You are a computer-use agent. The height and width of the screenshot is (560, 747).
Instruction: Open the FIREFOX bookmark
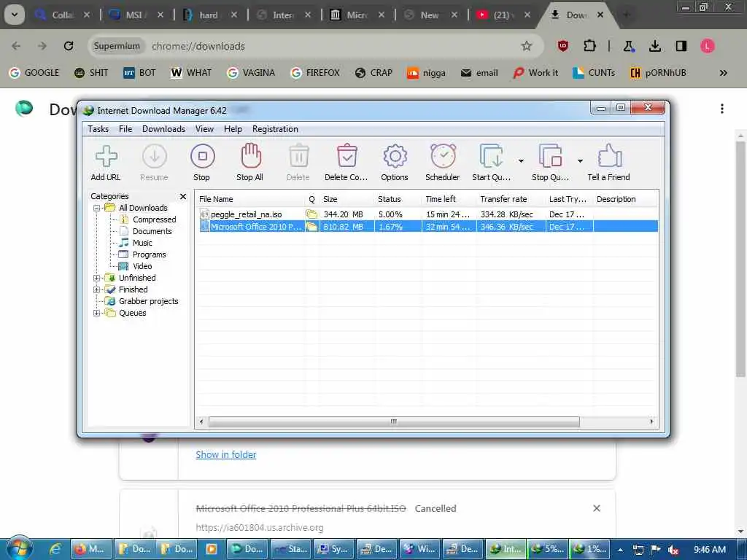point(315,73)
